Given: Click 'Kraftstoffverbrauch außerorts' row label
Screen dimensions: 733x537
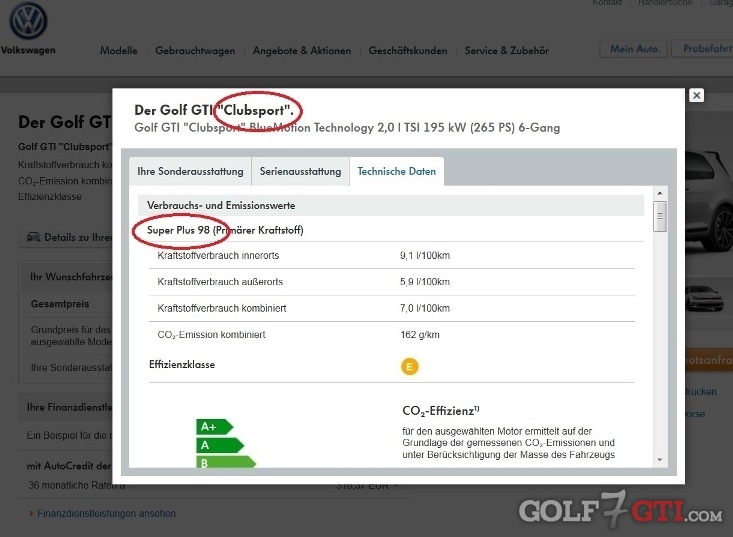Looking at the screenshot, I should coord(220,282).
